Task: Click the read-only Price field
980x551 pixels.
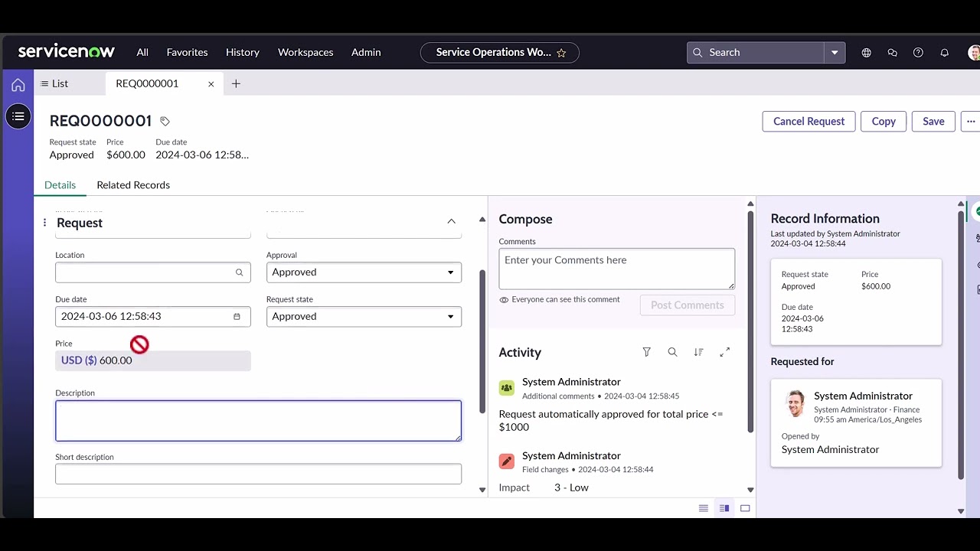Action: point(153,361)
